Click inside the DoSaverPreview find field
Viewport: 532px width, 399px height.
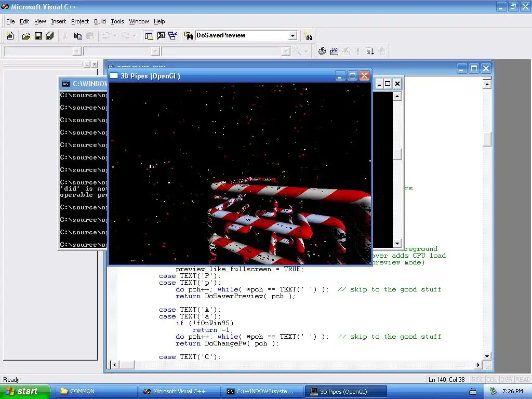(x=242, y=36)
